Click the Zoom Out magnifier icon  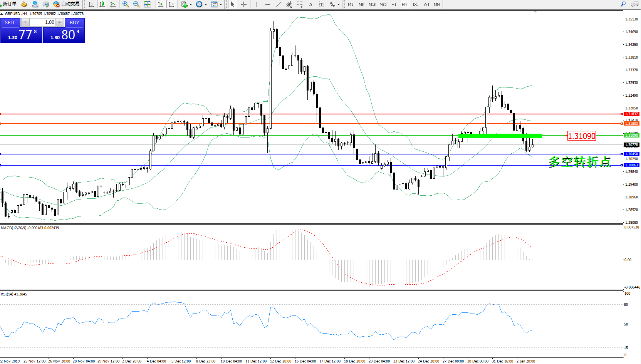136,4
